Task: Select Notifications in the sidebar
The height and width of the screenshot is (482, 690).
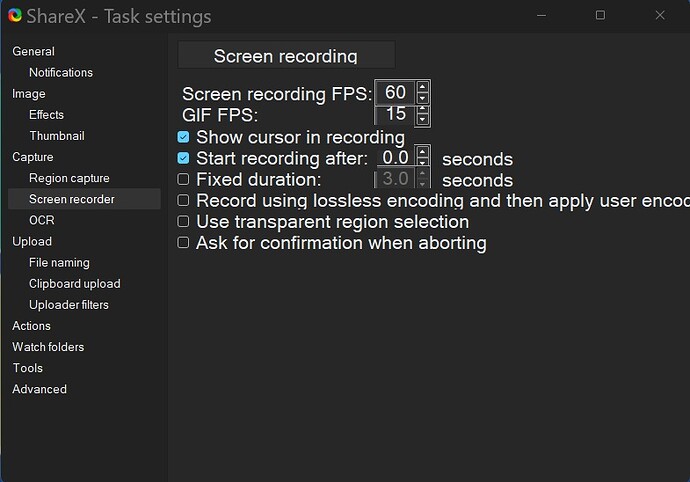Action: 61,73
